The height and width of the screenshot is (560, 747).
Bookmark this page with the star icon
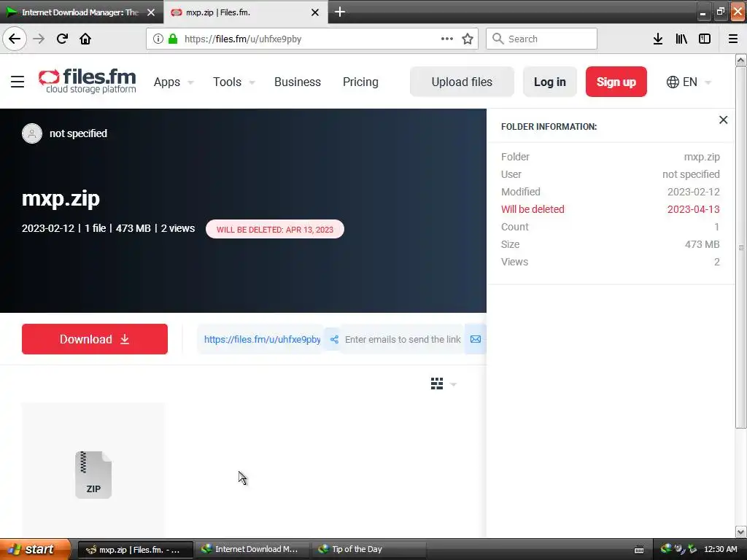tap(468, 39)
